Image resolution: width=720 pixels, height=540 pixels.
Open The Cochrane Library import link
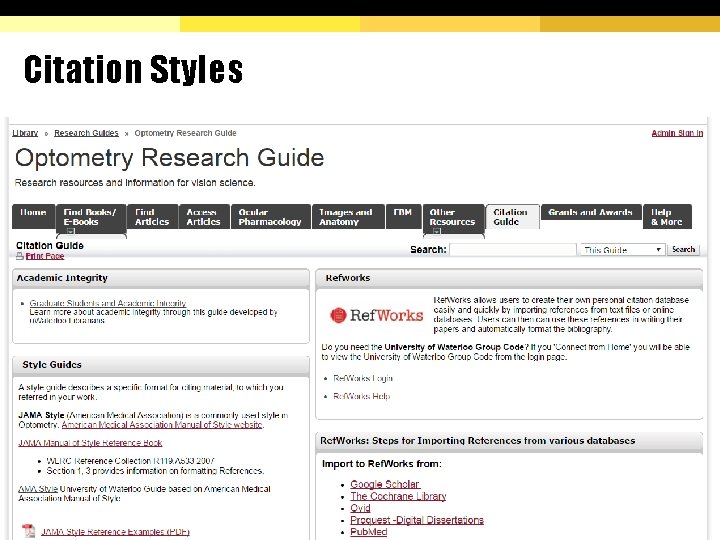(x=398, y=496)
